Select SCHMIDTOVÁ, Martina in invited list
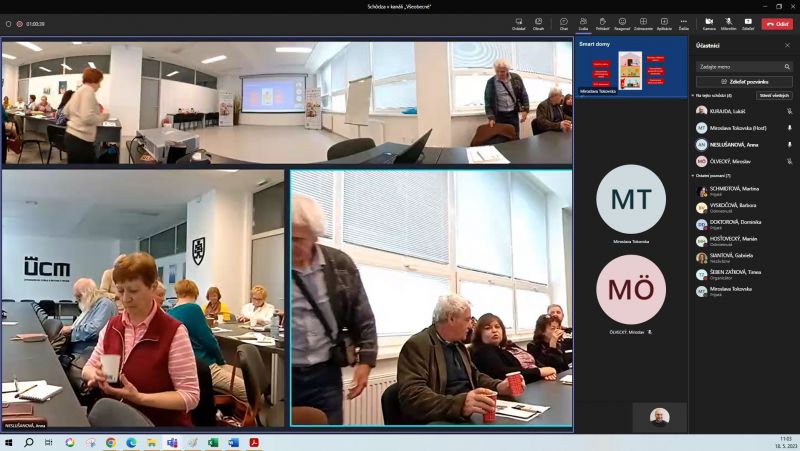 point(735,190)
